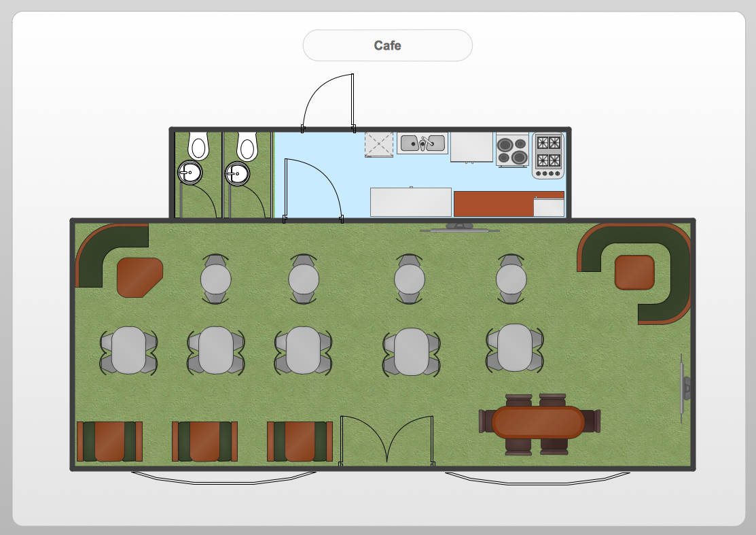The width and height of the screenshot is (756, 535).
Task: Select the fourth square table with four chairs
Action: 411,352
